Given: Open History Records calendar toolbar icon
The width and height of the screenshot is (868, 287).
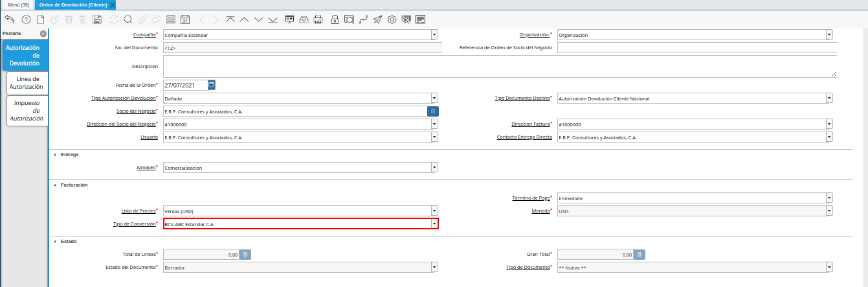Looking at the screenshot, I should (185, 19).
